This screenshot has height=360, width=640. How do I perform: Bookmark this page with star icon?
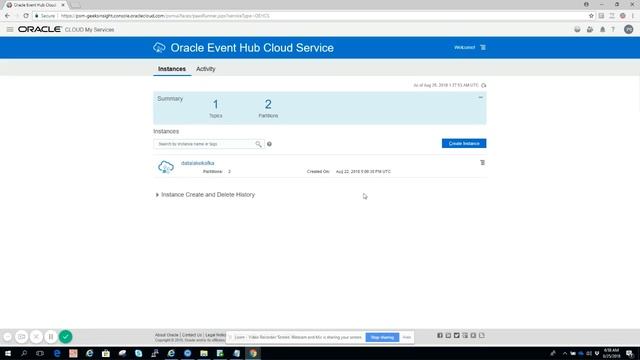click(591, 16)
